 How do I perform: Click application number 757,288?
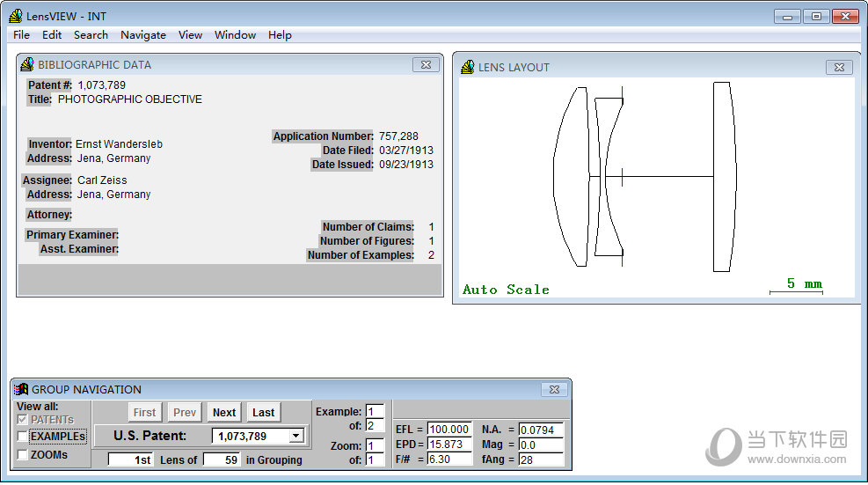point(398,136)
